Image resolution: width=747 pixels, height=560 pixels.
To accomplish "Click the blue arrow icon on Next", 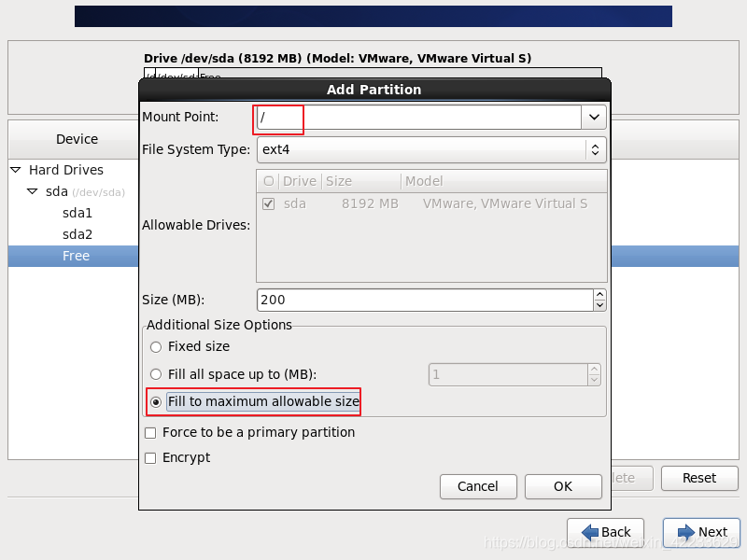I will 686,532.
